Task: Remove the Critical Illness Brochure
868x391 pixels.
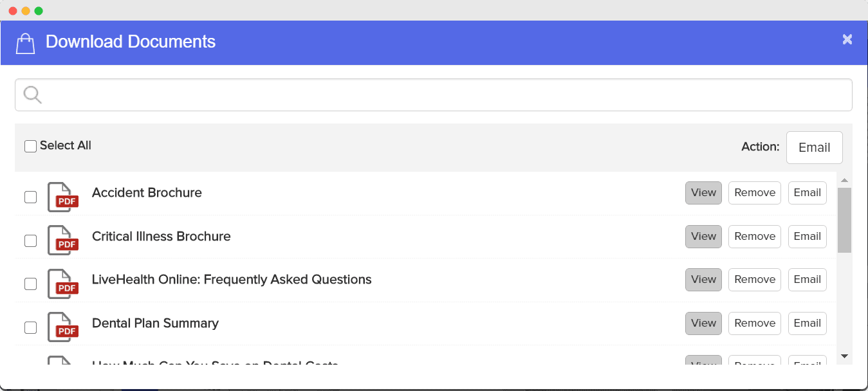Action: [755, 237]
